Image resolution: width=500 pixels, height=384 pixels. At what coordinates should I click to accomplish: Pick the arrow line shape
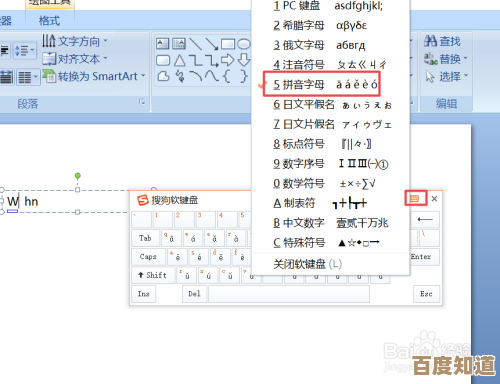(212, 44)
